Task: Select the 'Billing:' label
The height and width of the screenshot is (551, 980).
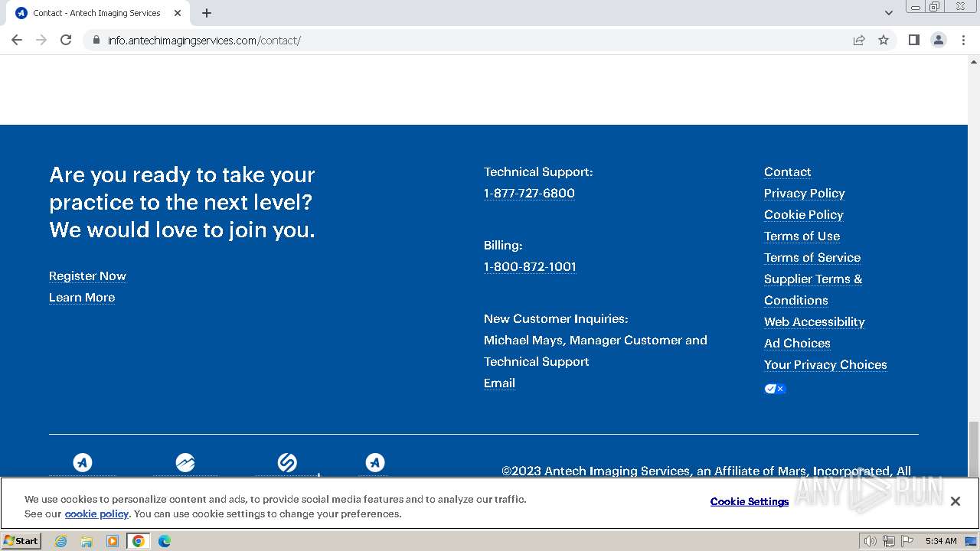Action: coord(503,246)
